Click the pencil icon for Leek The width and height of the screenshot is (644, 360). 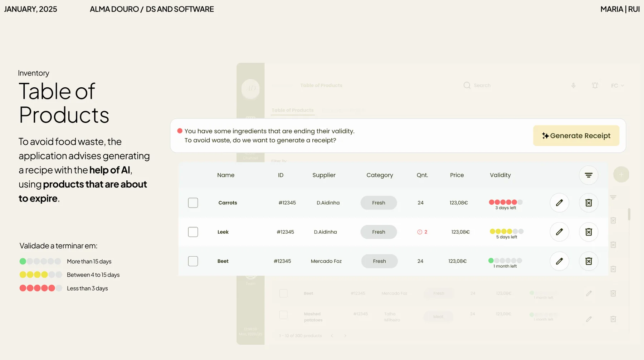pos(559,232)
